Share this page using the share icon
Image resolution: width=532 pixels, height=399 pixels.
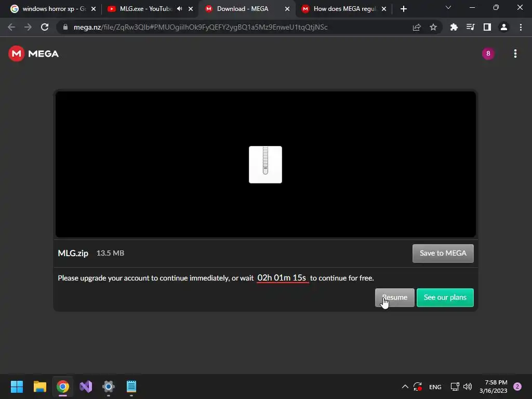click(x=417, y=27)
